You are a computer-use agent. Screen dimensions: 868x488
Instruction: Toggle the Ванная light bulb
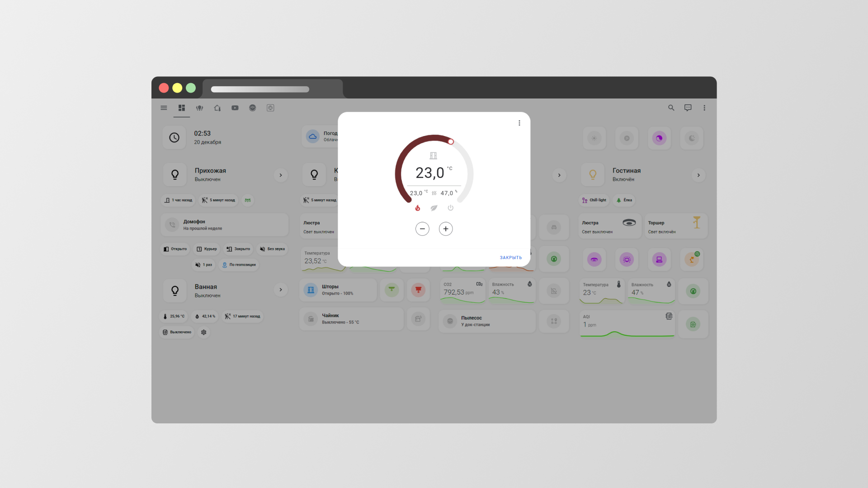pos(175,291)
